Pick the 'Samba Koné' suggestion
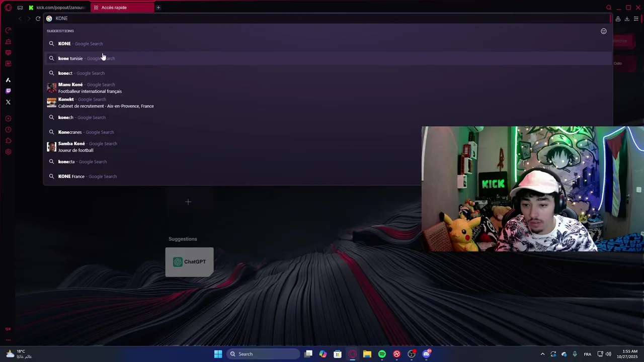 click(328, 147)
